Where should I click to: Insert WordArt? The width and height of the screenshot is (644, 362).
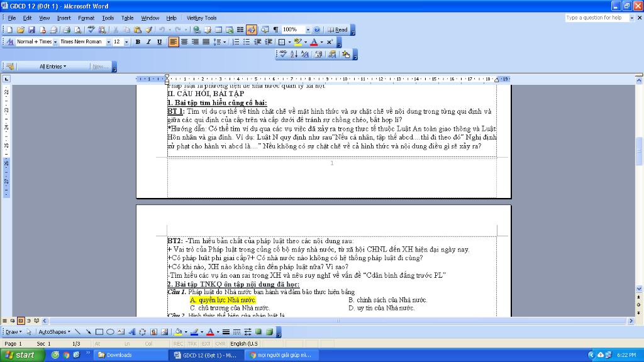click(x=132, y=332)
